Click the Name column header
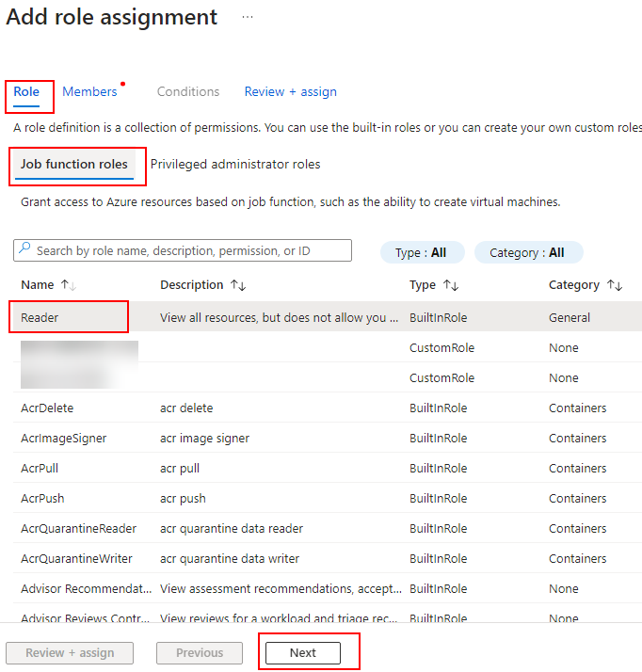 [x=38, y=285]
